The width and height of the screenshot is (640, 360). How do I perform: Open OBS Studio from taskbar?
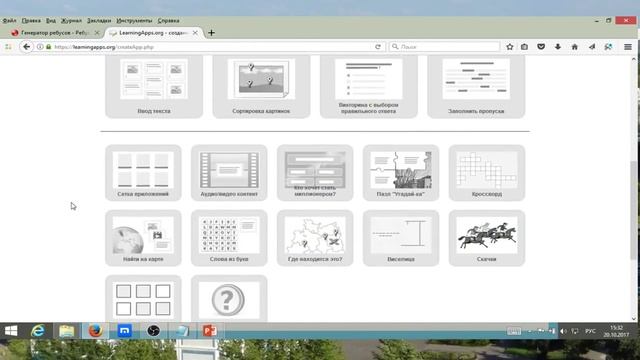click(x=153, y=331)
